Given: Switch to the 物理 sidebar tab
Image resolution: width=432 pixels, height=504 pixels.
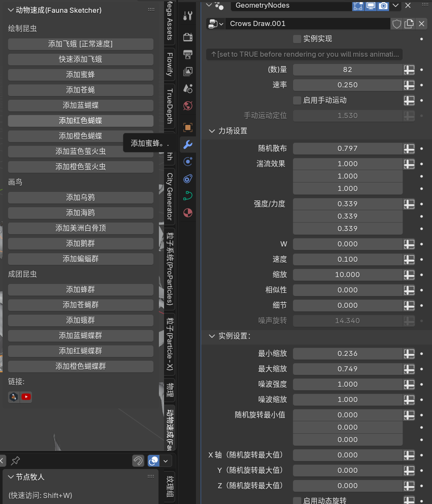Looking at the screenshot, I should point(170,390).
